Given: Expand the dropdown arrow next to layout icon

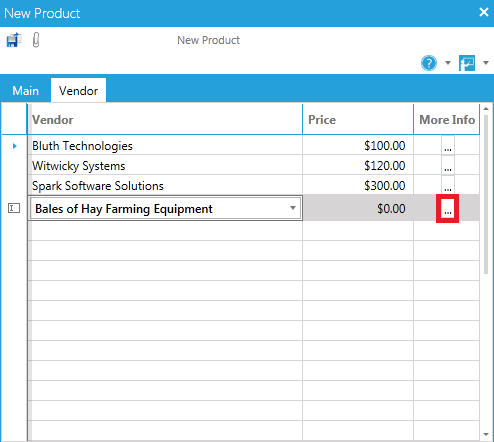Looking at the screenshot, I should click(x=486, y=63).
